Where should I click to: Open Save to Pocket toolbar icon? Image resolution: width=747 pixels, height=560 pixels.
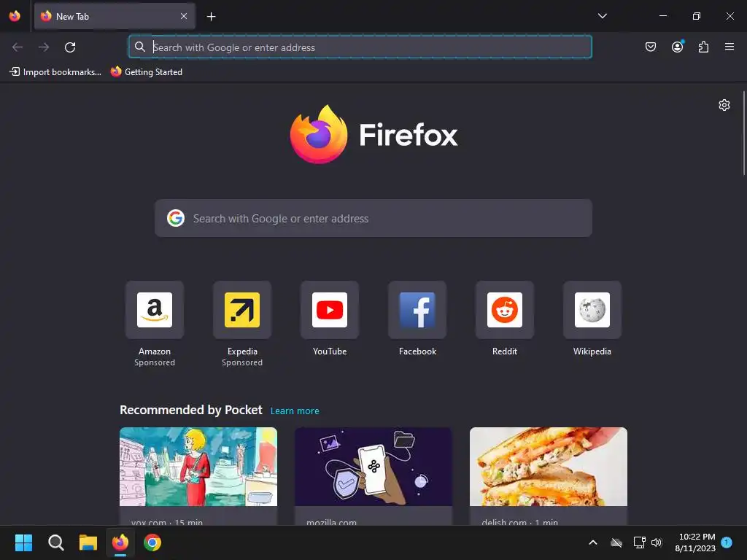(x=650, y=47)
